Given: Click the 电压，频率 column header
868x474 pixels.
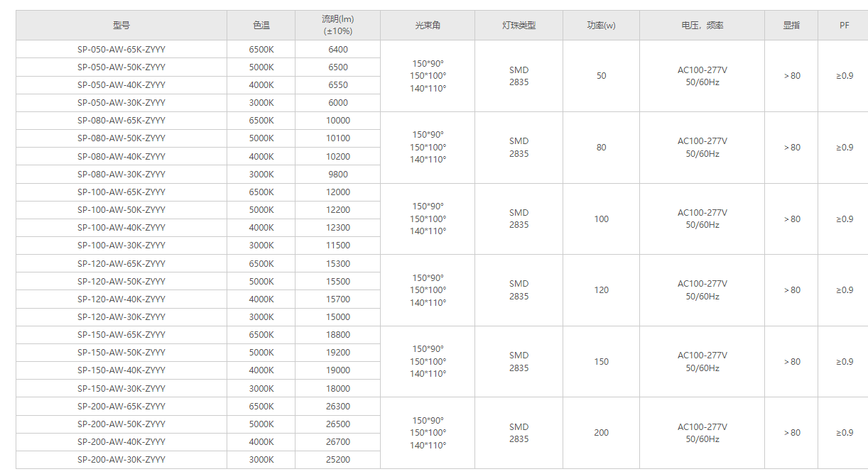Looking at the screenshot, I should click(x=702, y=26).
